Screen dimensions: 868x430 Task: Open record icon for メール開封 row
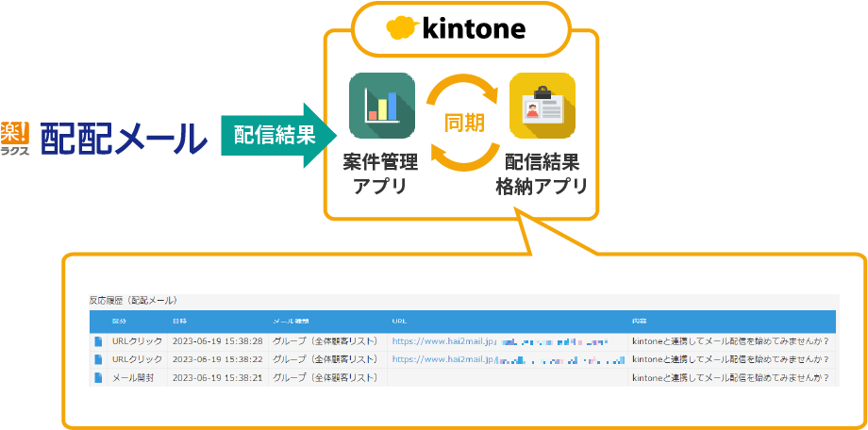coord(98,378)
